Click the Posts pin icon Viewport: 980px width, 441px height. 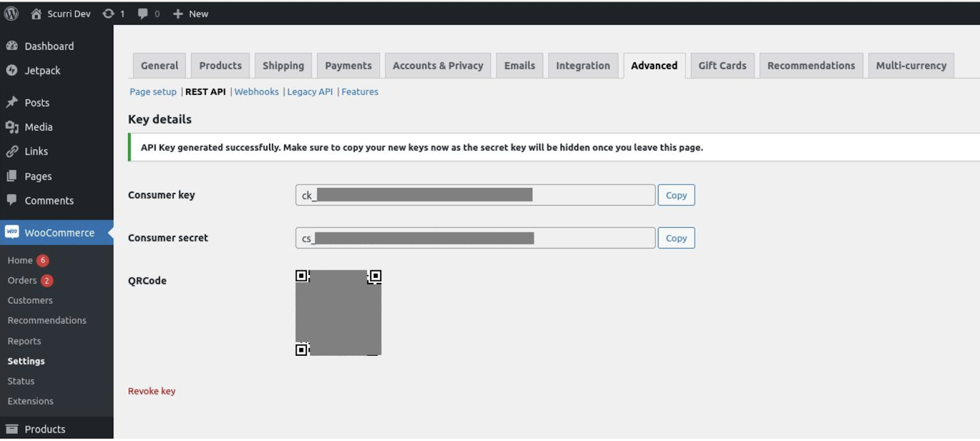click(x=12, y=102)
